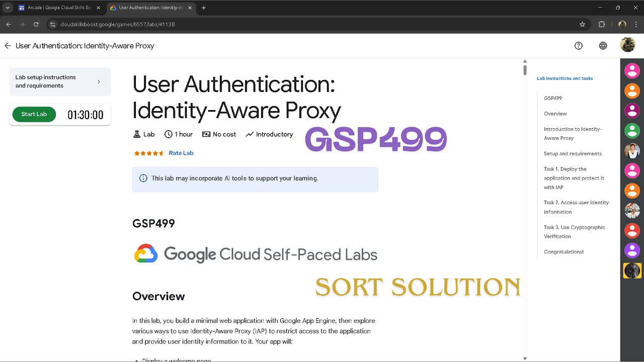
Task: Jump to Task 3 Use Cryptographic Verification
Action: click(x=575, y=232)
